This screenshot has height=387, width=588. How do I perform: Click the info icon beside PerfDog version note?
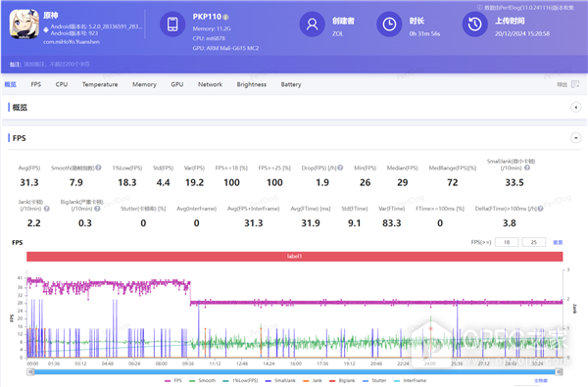click(479, 8)
